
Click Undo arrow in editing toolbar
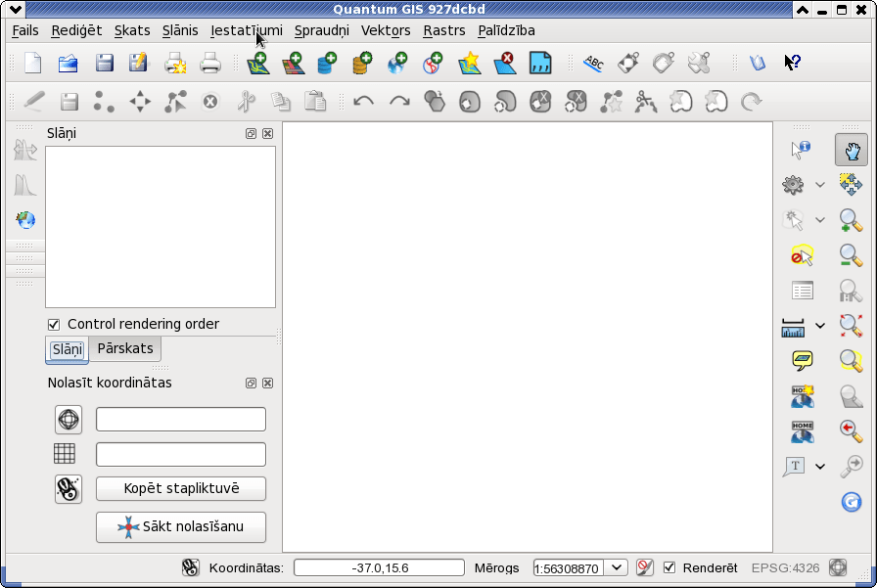tap(363, 102)
